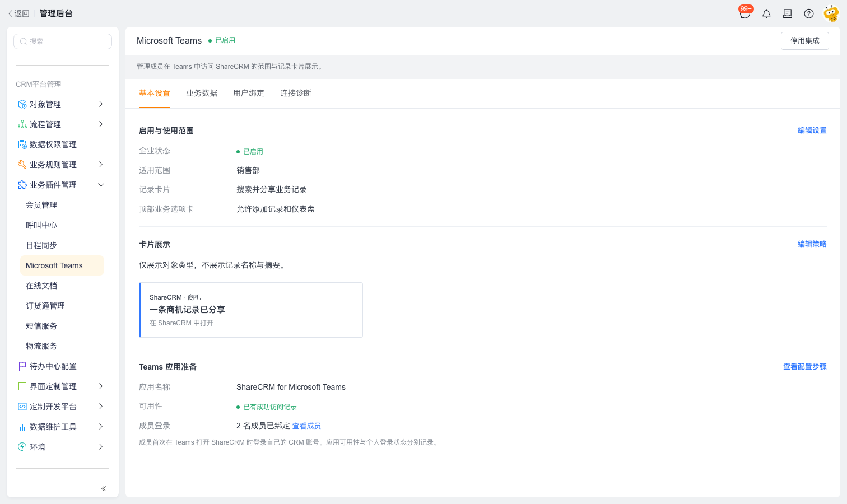The image size is (847, 504).
Task: Click 查看配置步骤 link
Action: tap(805, 367)
